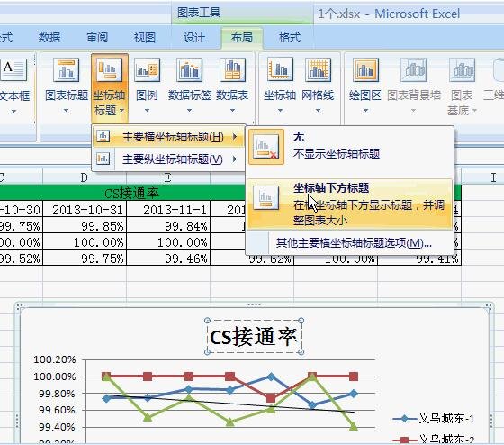The height and width of the screenshot is (445, 504).
Task: Click the Chart Wall (图表背景墙) icon
Action: [x=414, y=69]
